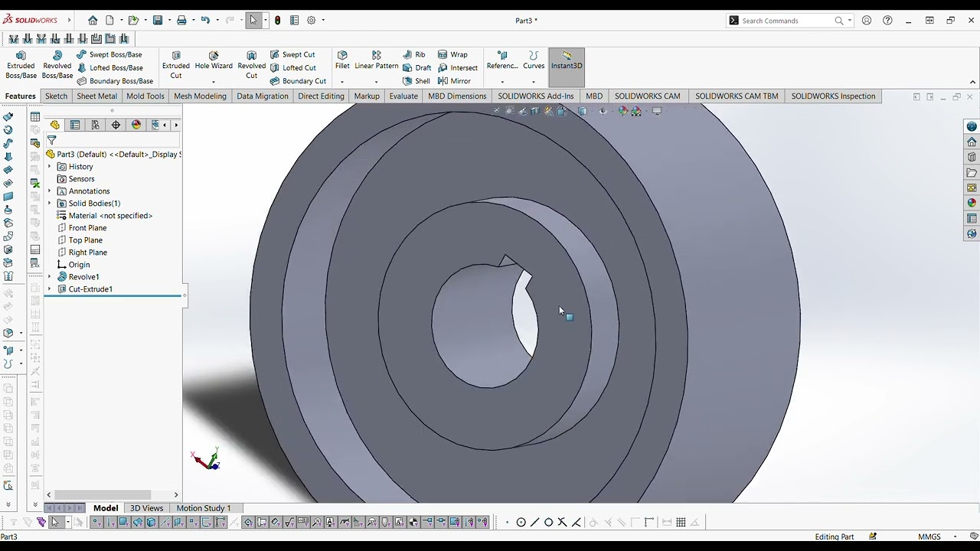The width and height of the screenshot is (980, 551).
Task: Switch to the Motion Study 1 tab
Action: click(x=203, y=508)
